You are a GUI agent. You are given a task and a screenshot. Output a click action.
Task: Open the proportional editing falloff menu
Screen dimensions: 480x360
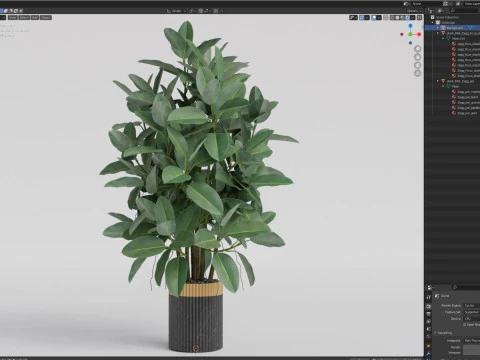coord(221,11)
